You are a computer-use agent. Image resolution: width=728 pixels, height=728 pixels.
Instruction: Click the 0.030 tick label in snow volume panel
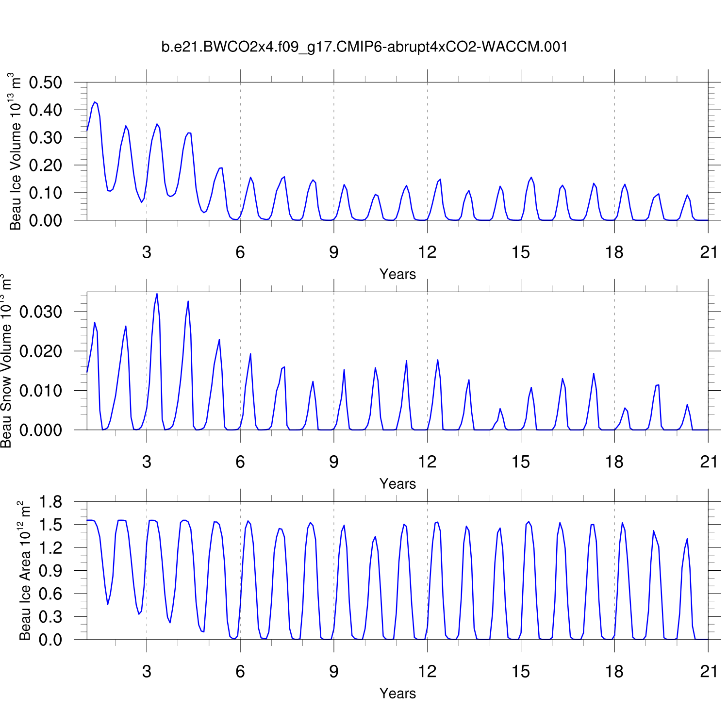coord(41,312)
